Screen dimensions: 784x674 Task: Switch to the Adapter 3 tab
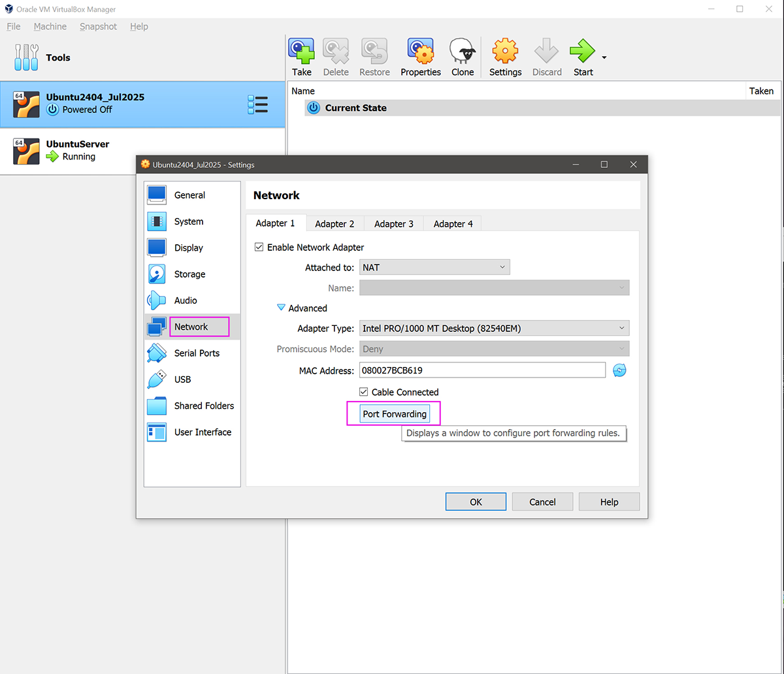(x=394, y=224)
